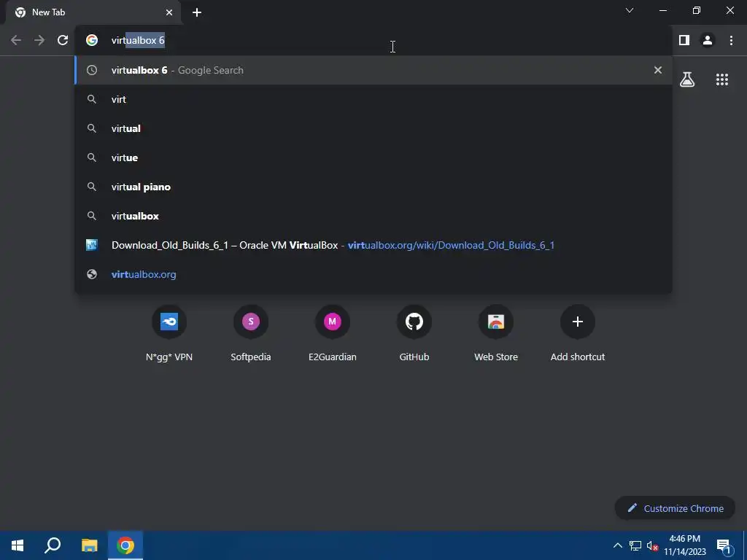Click the Add shortcut plus button
The width and height of the screenshot is (747, 560).
[578, 322]
